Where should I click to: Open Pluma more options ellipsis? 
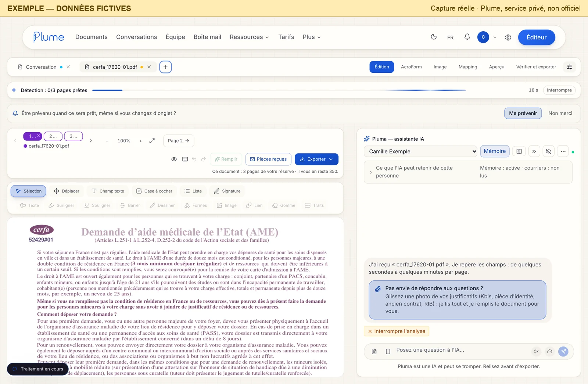point(563,151)
